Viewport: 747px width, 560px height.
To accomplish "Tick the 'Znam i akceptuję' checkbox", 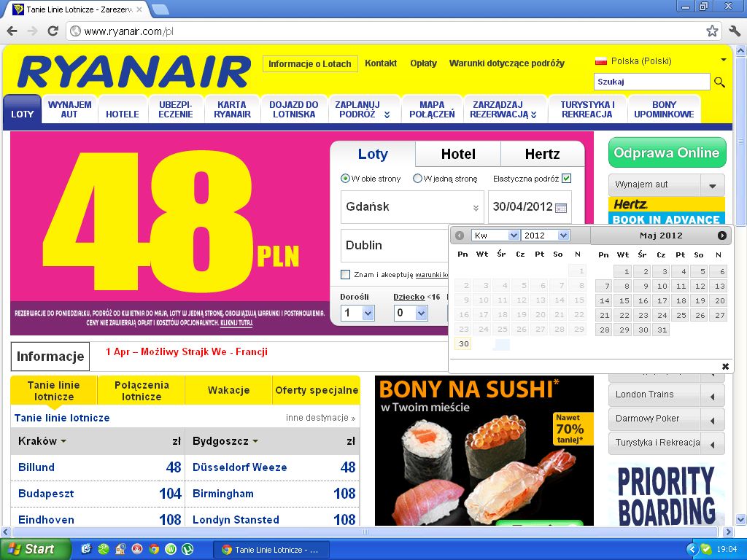I will pyautogui.click(x=345, y=274).
